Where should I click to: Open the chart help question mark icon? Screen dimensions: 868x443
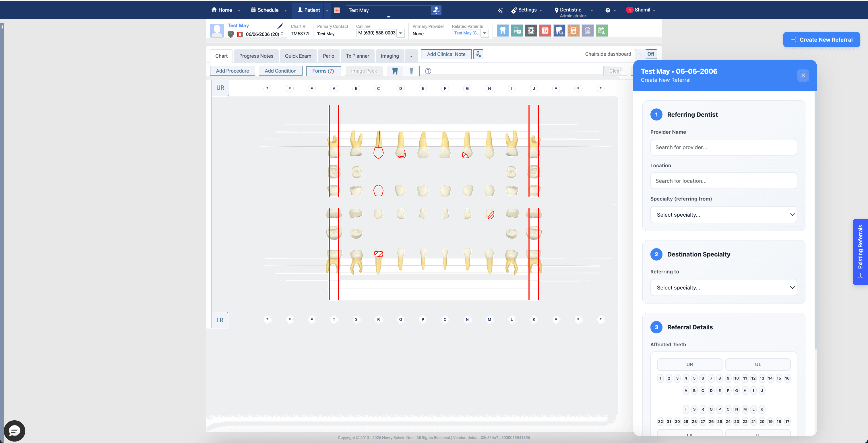[x=428, y=71]
